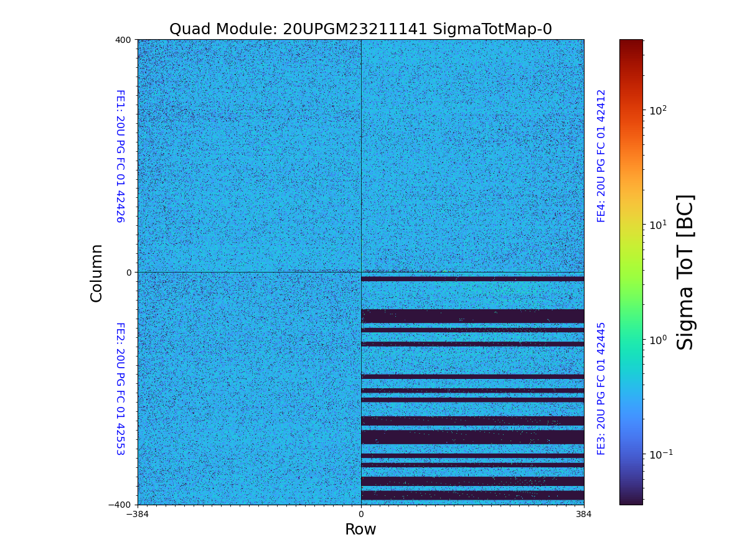Click the topmost dark band in lower-right quadrant

472,279
